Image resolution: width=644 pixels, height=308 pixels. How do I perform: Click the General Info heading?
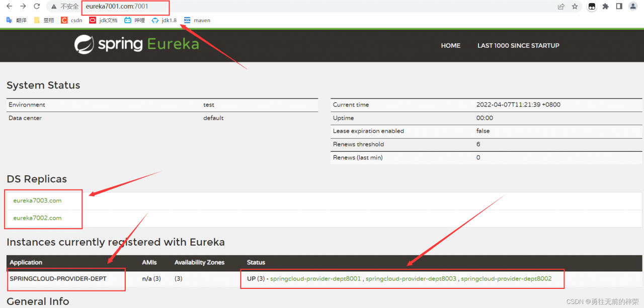[38, 301]
